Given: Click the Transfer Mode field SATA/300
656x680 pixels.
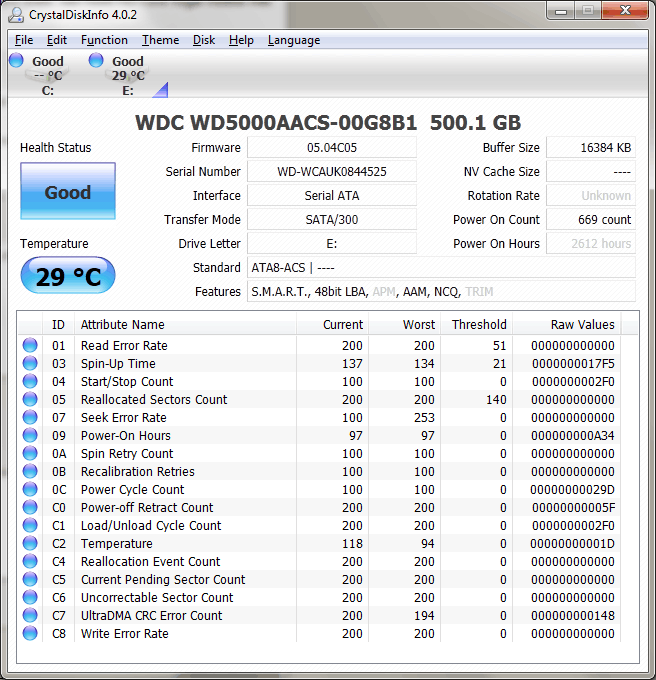Looking at the screenshot, I should point(332,219).
